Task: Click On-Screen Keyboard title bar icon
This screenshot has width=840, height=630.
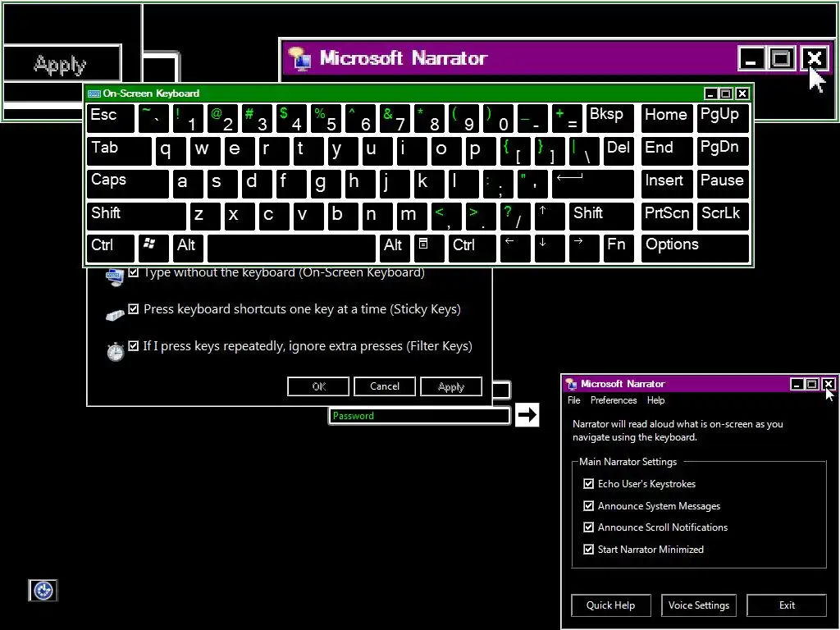Action: [94, 94]
